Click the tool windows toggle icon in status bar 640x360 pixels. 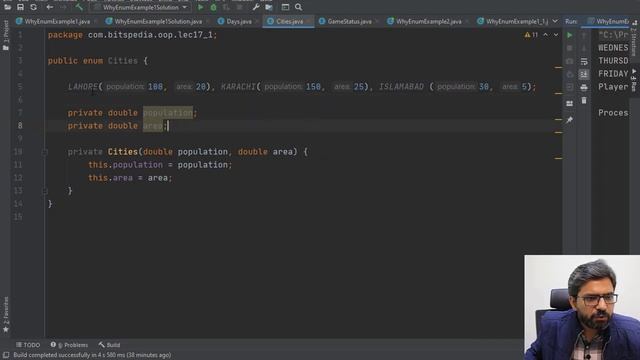pos(6,355)
